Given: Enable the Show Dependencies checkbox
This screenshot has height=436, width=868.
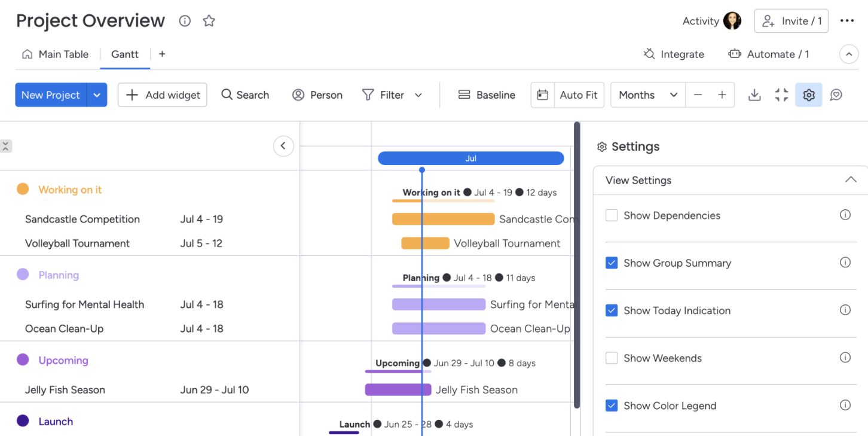Looking at the screenshot, I should point(612,215).
